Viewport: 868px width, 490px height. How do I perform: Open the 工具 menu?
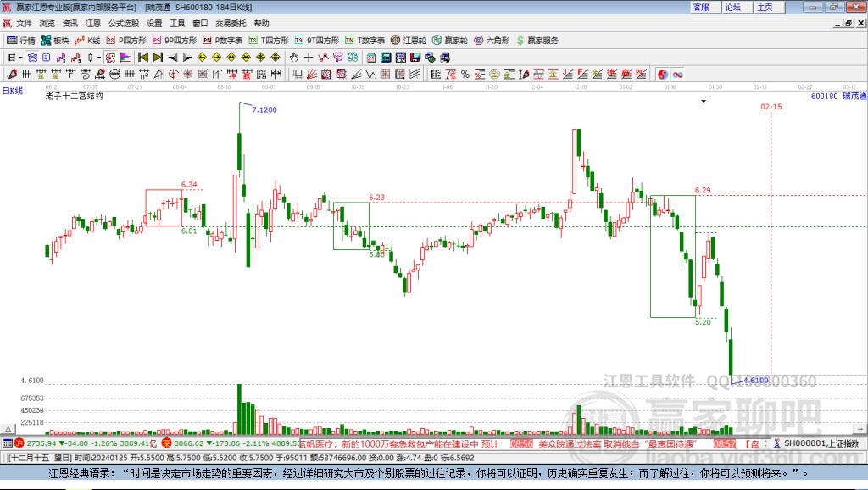pos(177,23)
